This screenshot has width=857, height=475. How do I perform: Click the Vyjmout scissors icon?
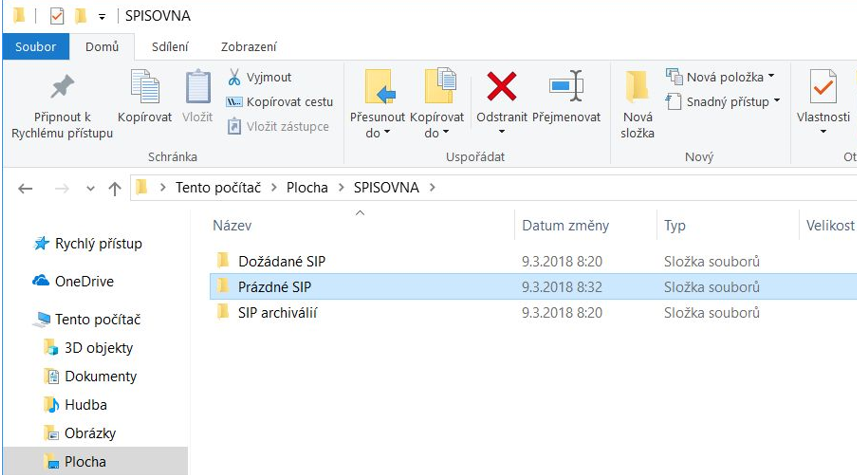(235, 77)
